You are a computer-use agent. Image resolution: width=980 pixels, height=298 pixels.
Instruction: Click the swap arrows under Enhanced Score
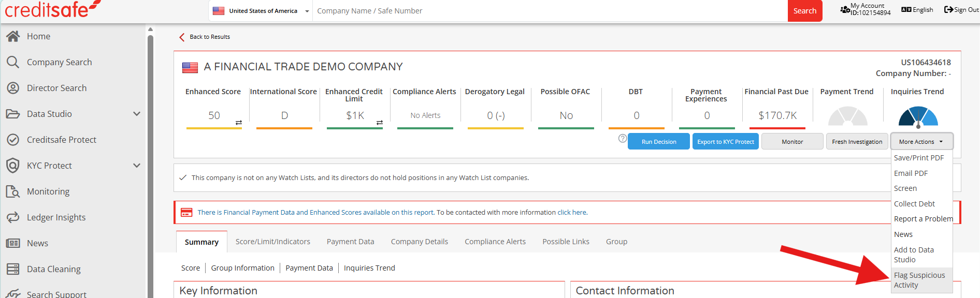point(239,123)
